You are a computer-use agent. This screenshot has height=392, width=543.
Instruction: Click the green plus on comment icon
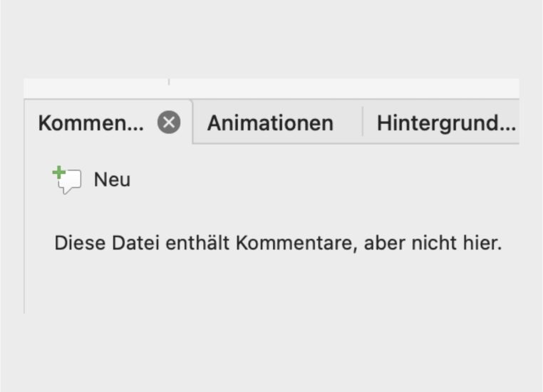click(x=58, y=172)
